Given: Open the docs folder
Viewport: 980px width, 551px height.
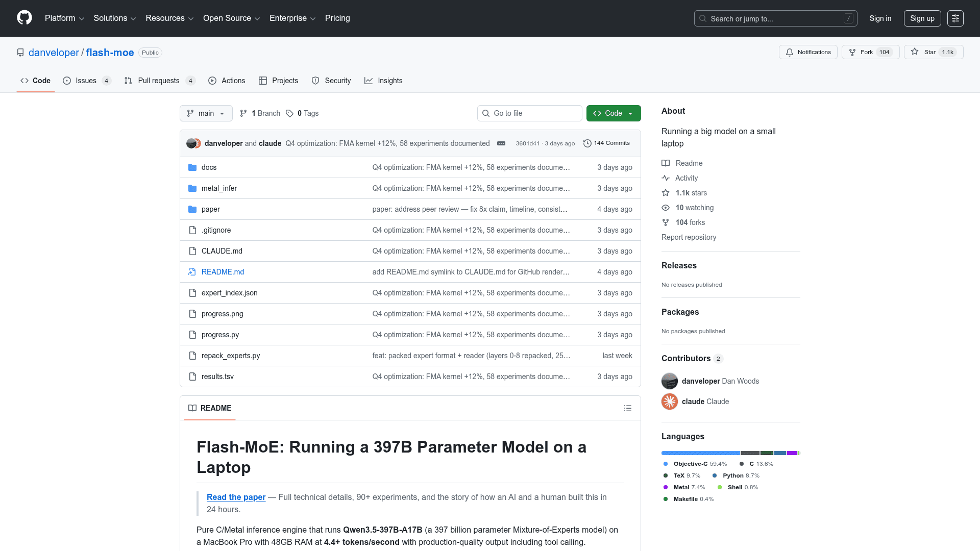Looking at the screenshot, I should [x=209, y=167].
